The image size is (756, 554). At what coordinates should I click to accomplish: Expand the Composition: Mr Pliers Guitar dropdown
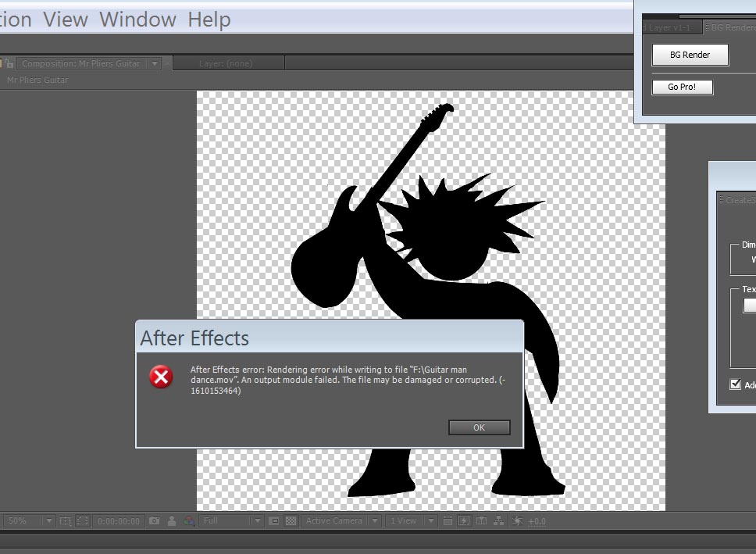coord(154,64)
